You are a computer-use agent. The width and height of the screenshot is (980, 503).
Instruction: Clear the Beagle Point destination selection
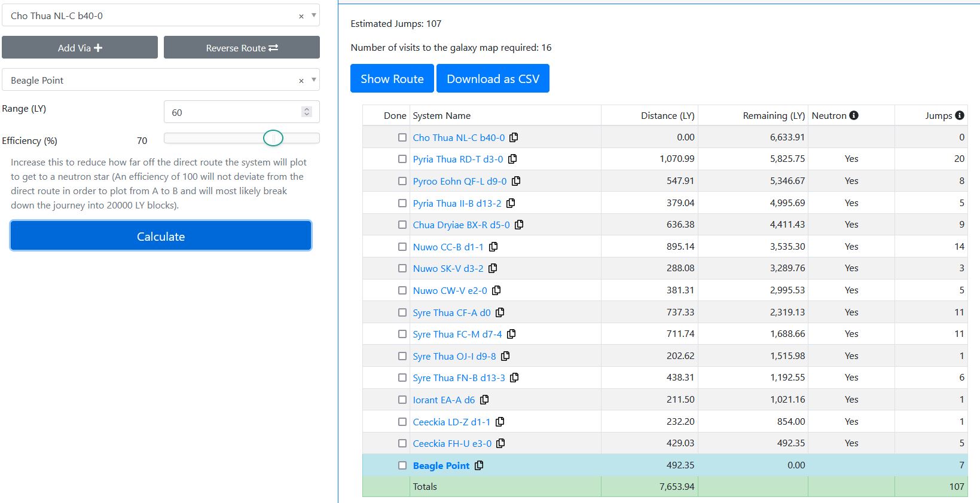pos(301,81)
